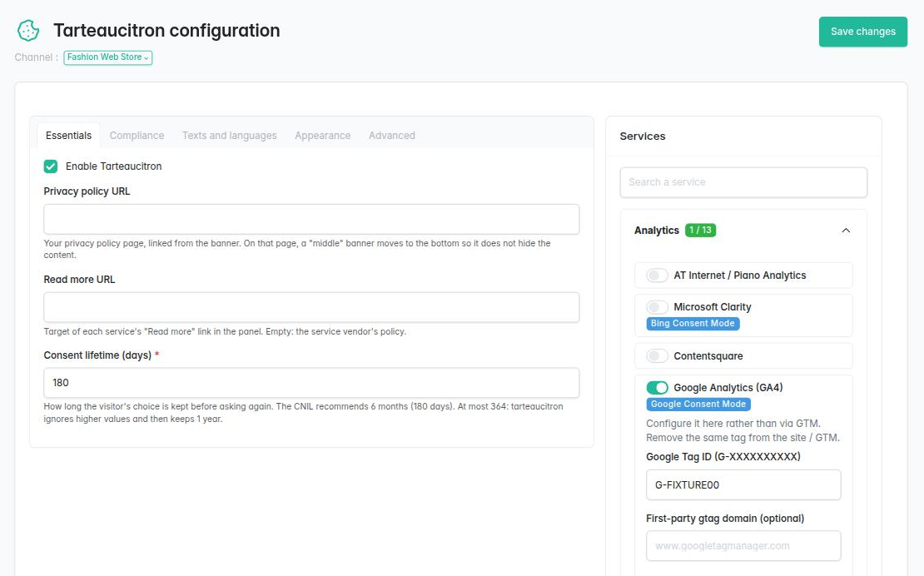Save the configuration changes
924x576 pixels.
pos(862,32)
